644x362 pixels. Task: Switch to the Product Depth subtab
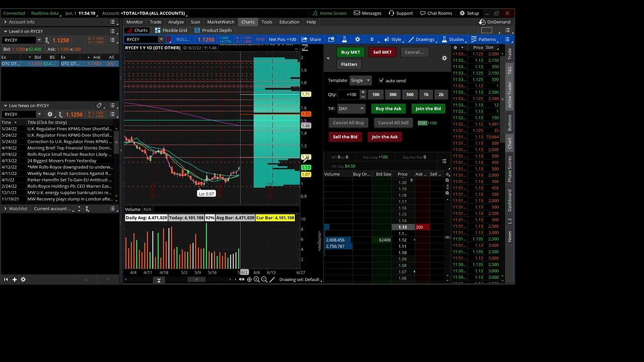[x=213, y=31]
